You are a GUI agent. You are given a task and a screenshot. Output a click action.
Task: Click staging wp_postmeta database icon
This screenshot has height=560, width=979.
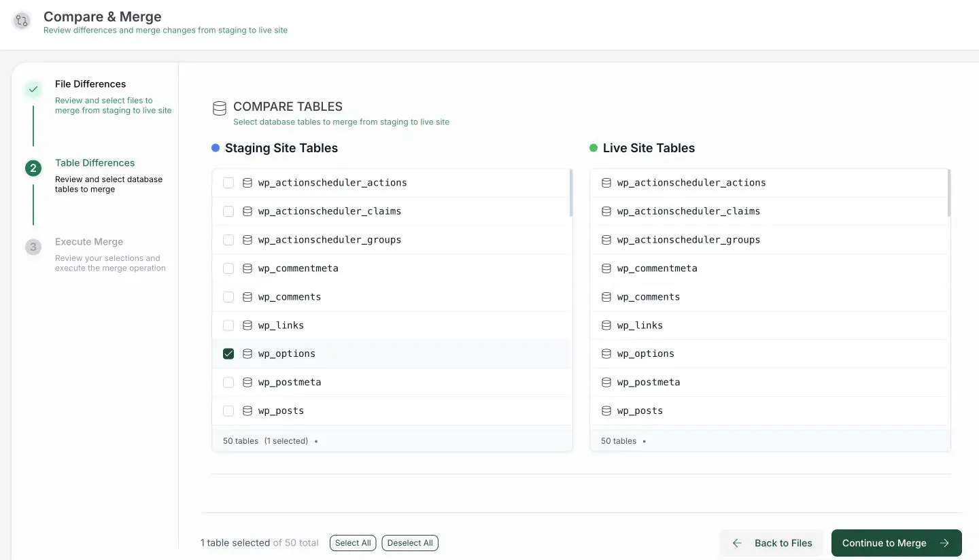pos(247,383)
